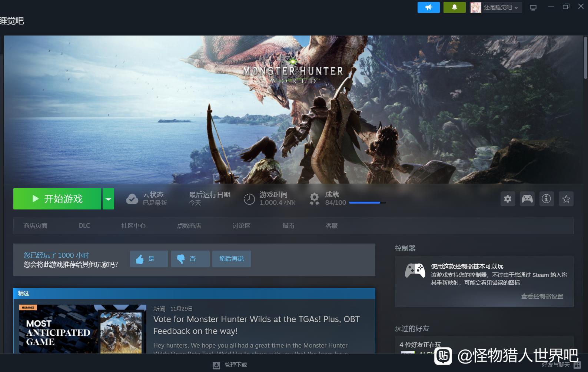Click the green 开始游戏 play button
This screenshot has width=588, height=372.
[57, 199]
